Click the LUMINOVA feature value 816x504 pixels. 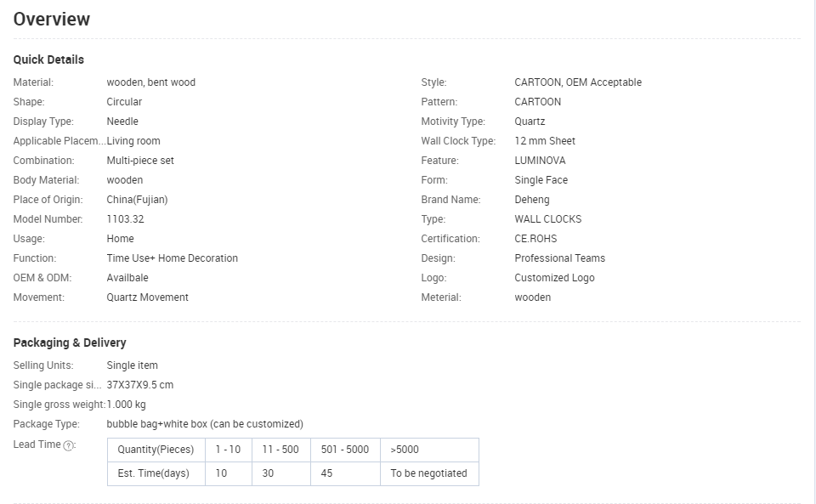point(541,161)
